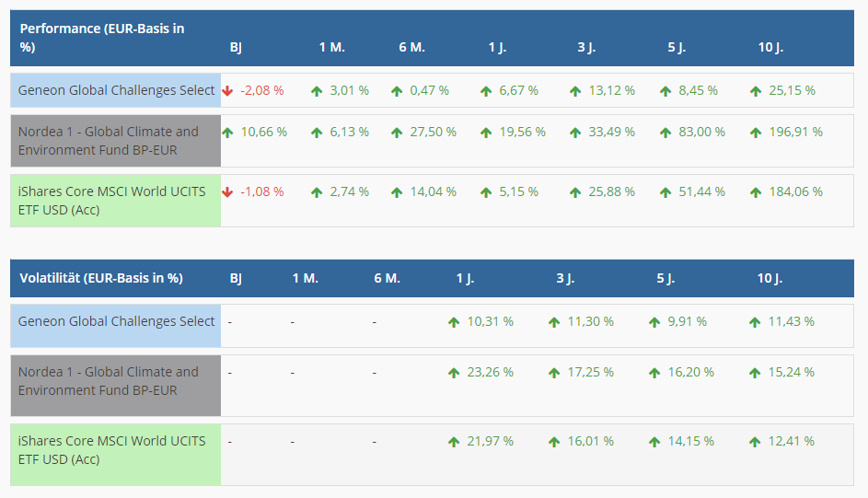Screen dimensions: 868x498
Task: Click green up arrow beside 14,15 %
Action: click(x=654, y=442)
